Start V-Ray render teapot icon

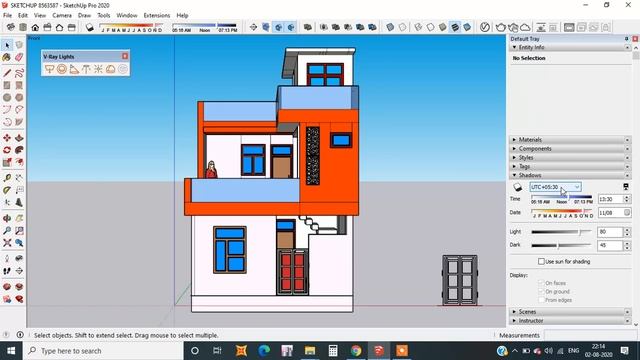tap(501, 27)
